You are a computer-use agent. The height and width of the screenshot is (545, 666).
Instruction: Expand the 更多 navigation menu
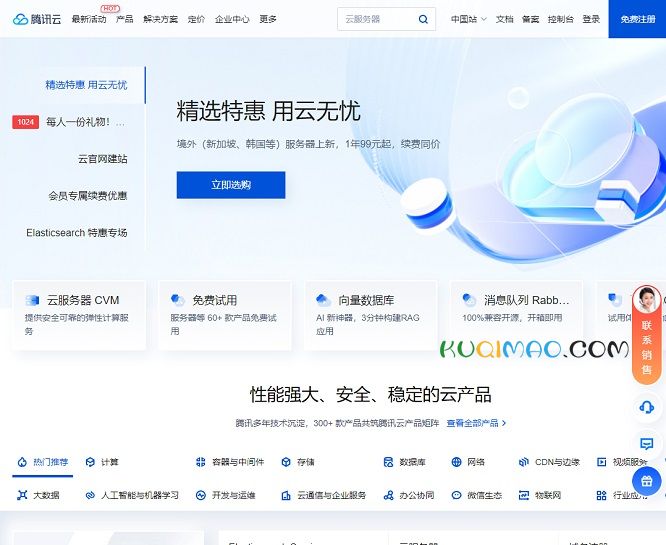click(x=268, y=19)
